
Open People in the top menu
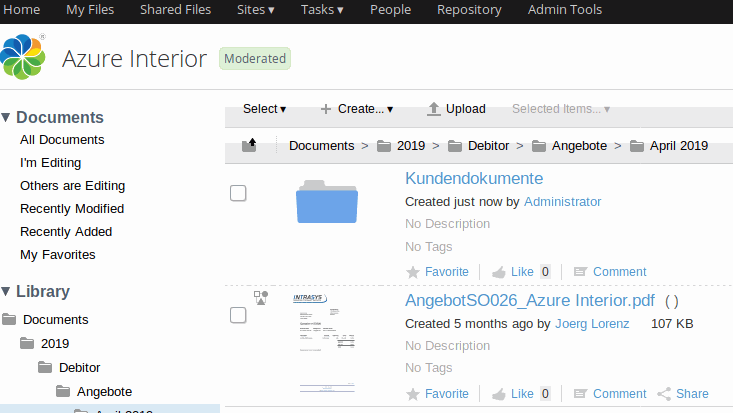pos(390,10)
